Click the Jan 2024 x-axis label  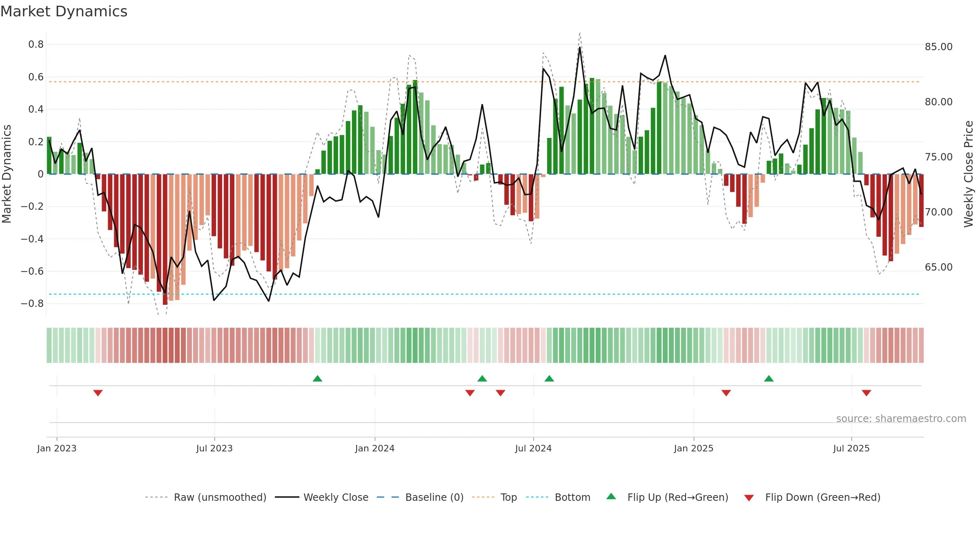(x=375, y=448)
